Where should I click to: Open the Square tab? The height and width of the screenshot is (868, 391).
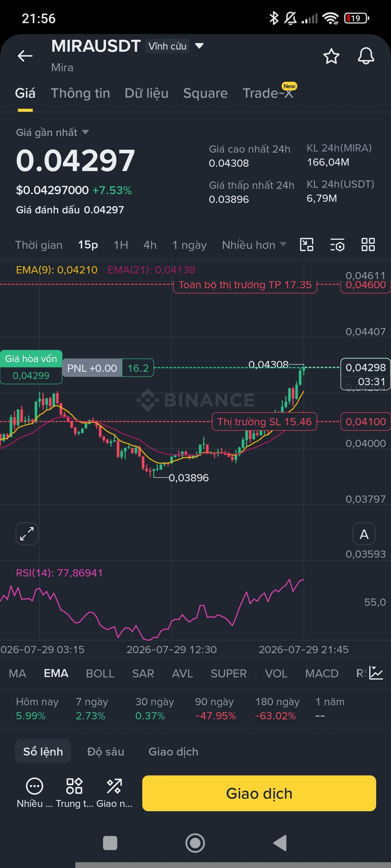pos(205,93)
